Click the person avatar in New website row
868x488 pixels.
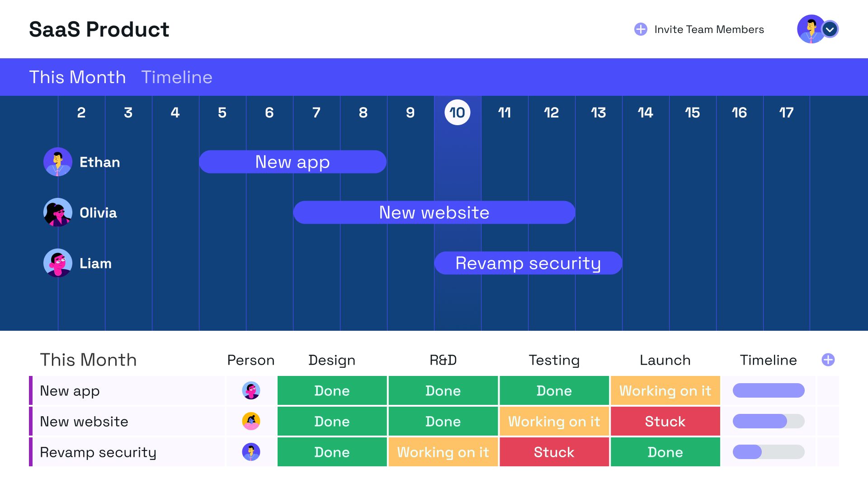pyautogui.click(x=251, y=421)
